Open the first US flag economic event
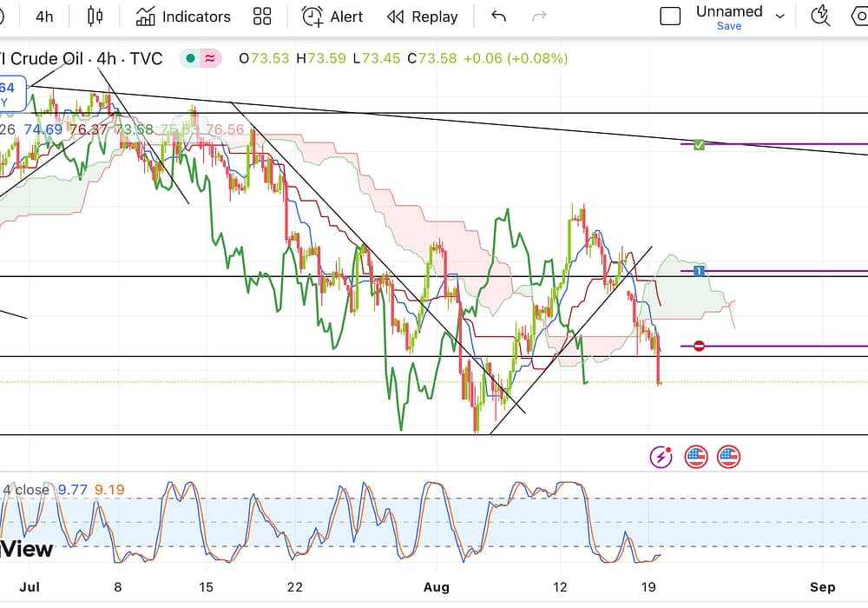The width and height of the screenshot is (868, 608). [696, 456]
